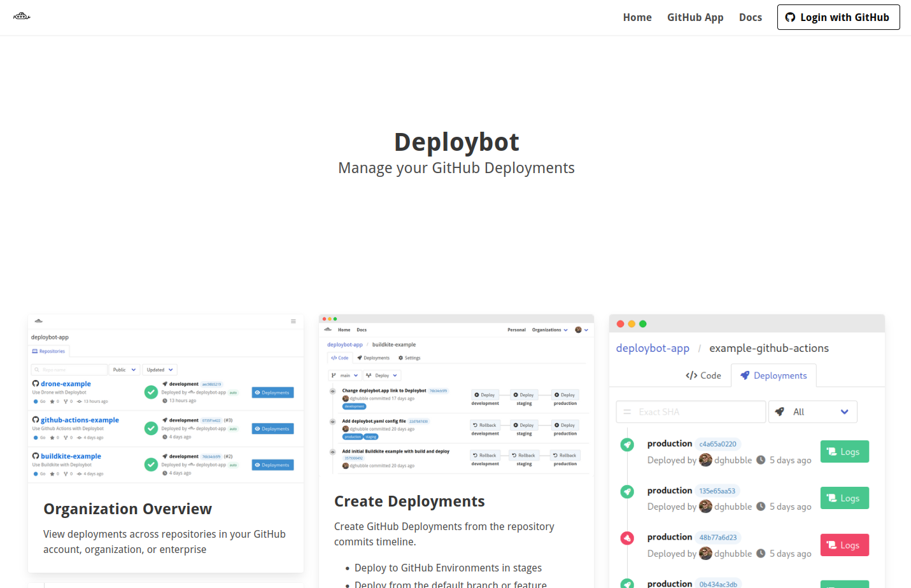Click the red failed status icon for 48b77a6d23
911x588 pixels.
coord(627,538)
